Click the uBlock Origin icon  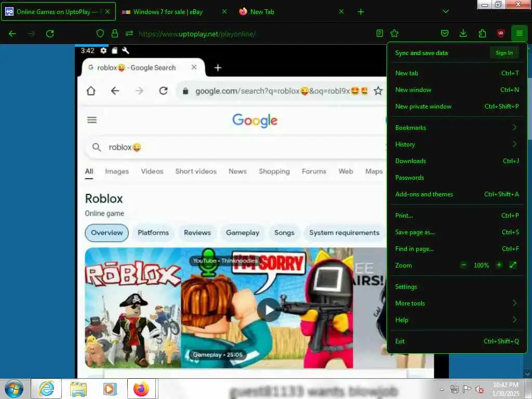coord(500,33)
